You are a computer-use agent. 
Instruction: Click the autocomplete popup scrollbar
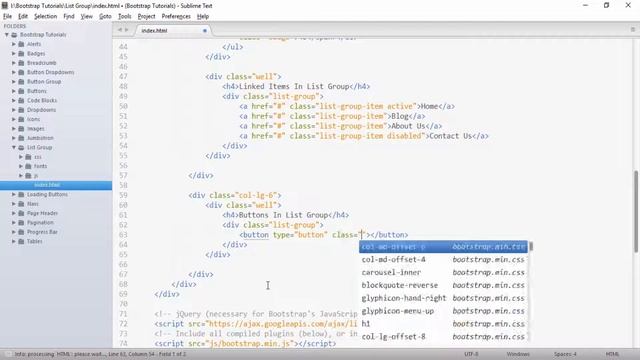coord(531,247)
